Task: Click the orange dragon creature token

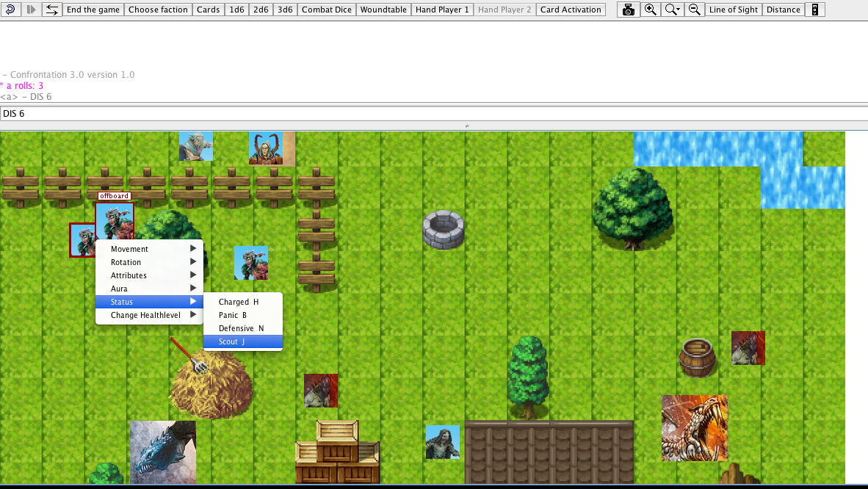Action: click(694, 427)
